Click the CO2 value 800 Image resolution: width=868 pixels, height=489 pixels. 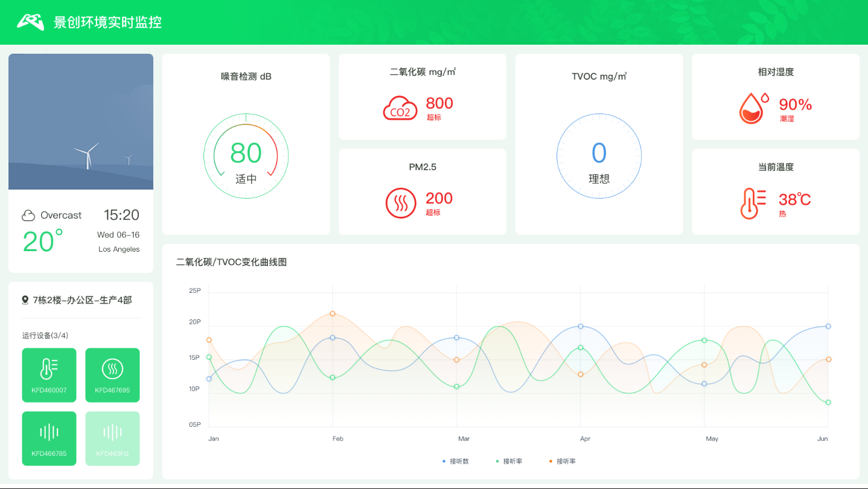439,103
